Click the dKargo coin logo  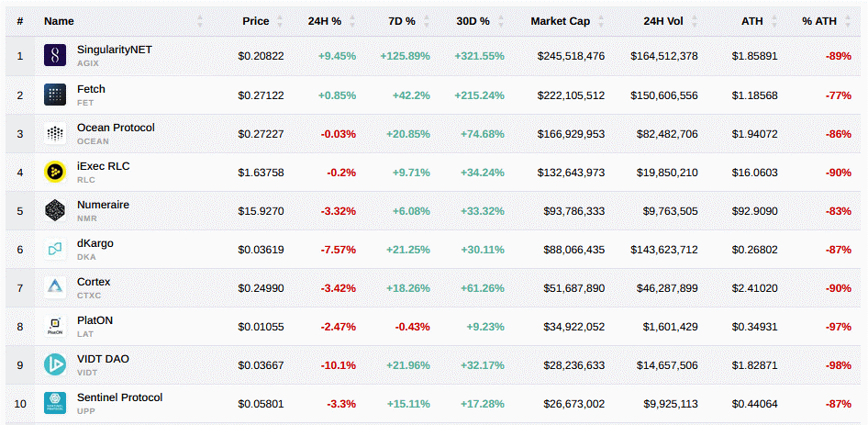[x=55, y=250]
